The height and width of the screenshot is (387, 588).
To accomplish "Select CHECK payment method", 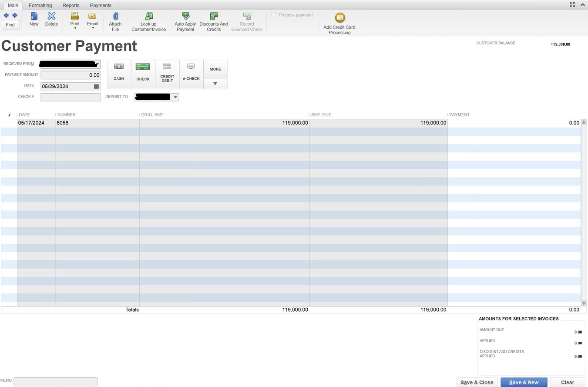I will [143, 74].
